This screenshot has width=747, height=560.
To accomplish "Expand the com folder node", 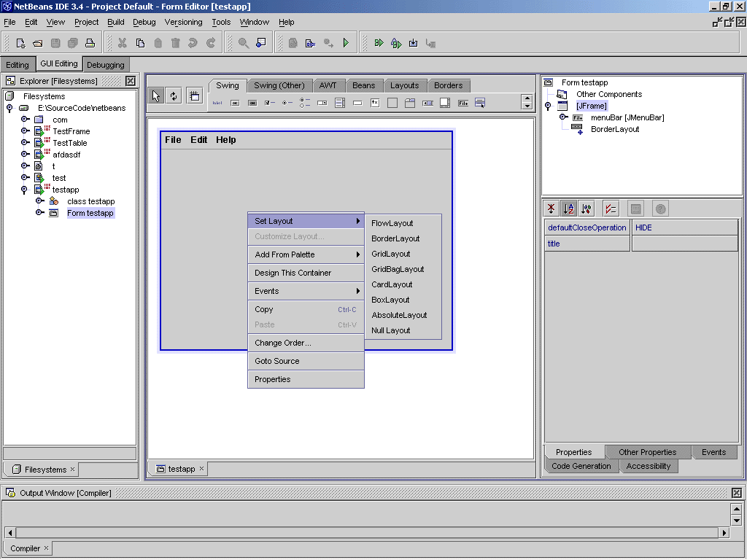I will pyautogui.click(x=25, y=119).
